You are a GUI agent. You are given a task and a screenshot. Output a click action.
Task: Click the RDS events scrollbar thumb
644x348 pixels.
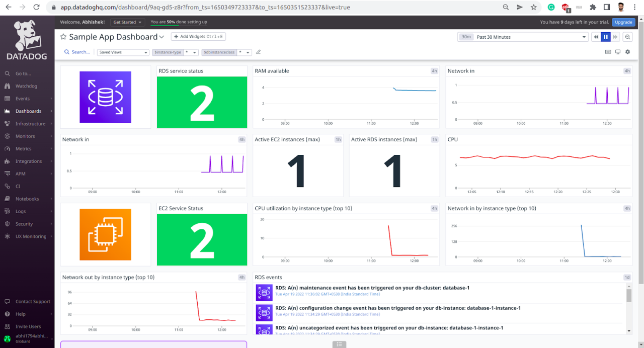pyautogui.click(x=629, y=295)
